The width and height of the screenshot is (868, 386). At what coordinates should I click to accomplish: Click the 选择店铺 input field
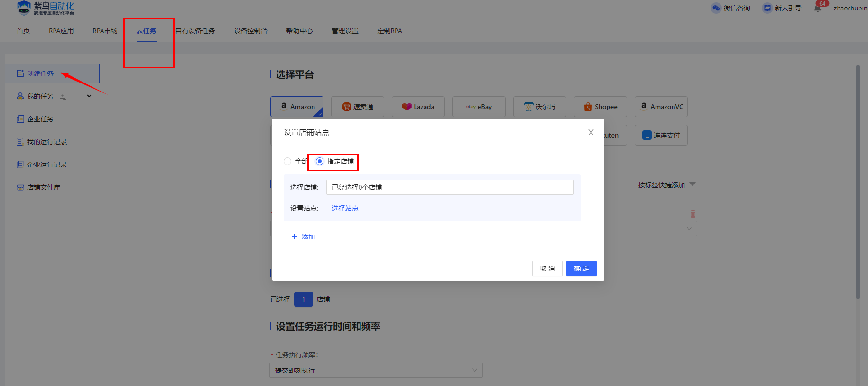tap(450, 187)
